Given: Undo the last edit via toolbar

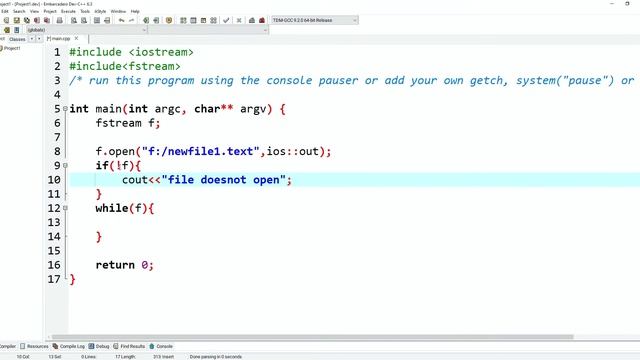Looking at the screenshot, I should pyautogui.click(x=121, y=20).
